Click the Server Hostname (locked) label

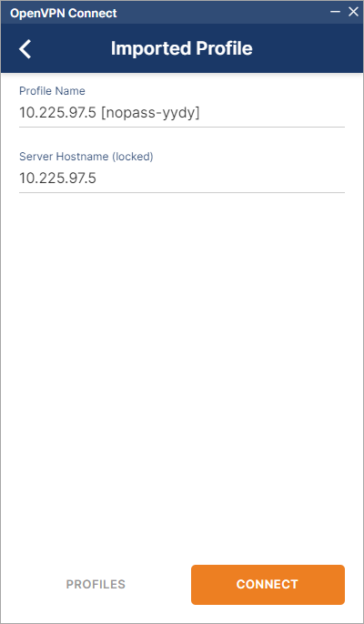click(x=86, y=157)
